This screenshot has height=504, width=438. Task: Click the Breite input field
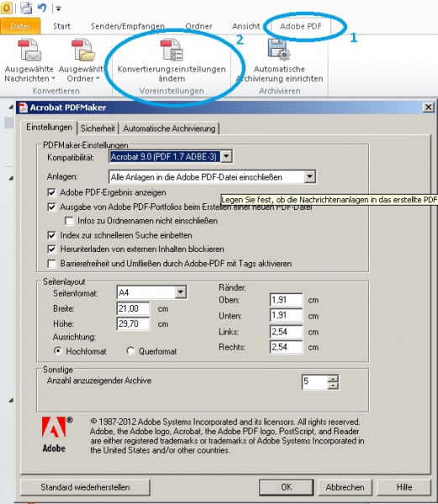[133, 308]
